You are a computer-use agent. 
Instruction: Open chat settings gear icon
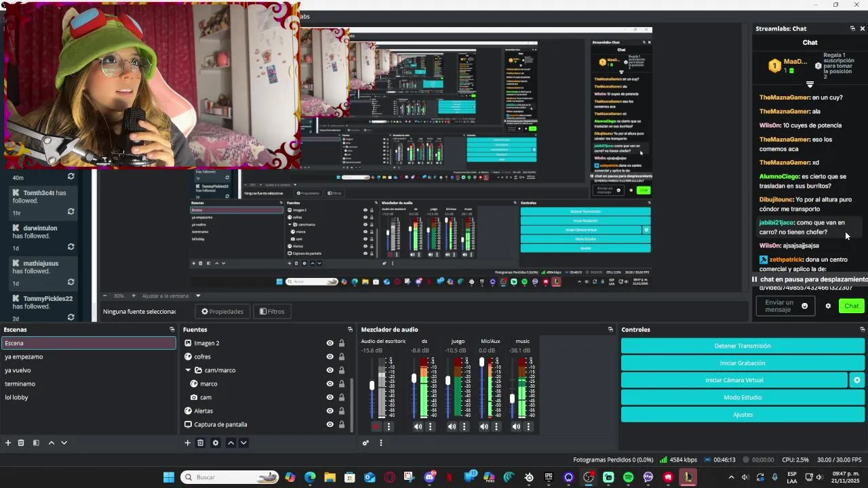click(828, 306)
